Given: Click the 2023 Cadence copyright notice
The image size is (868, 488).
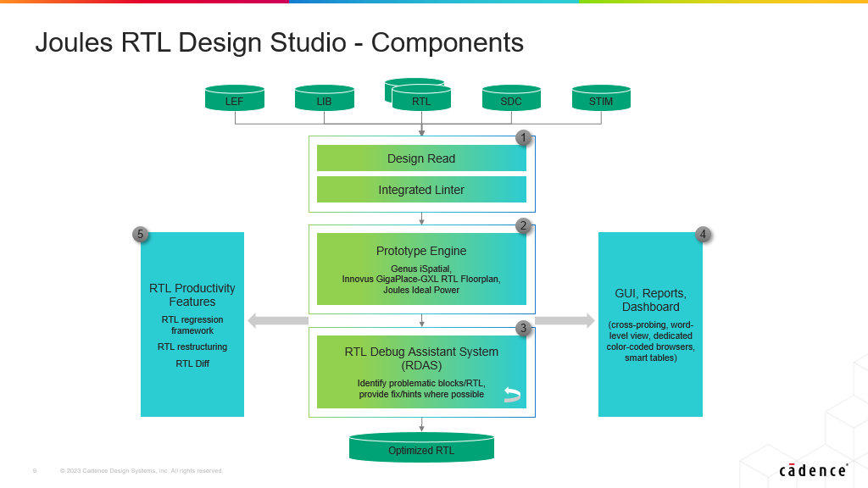Looking at the screenshot, I should 142,471.
